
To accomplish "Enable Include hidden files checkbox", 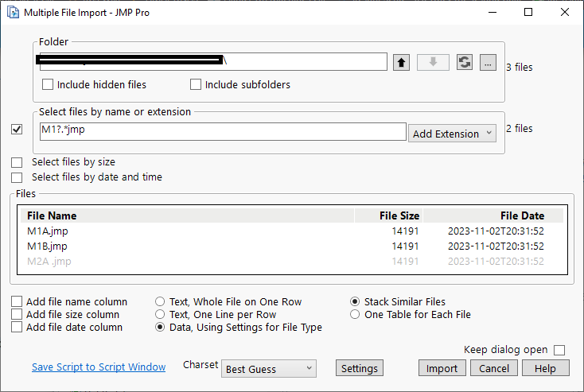I will (x=49, y=84).
